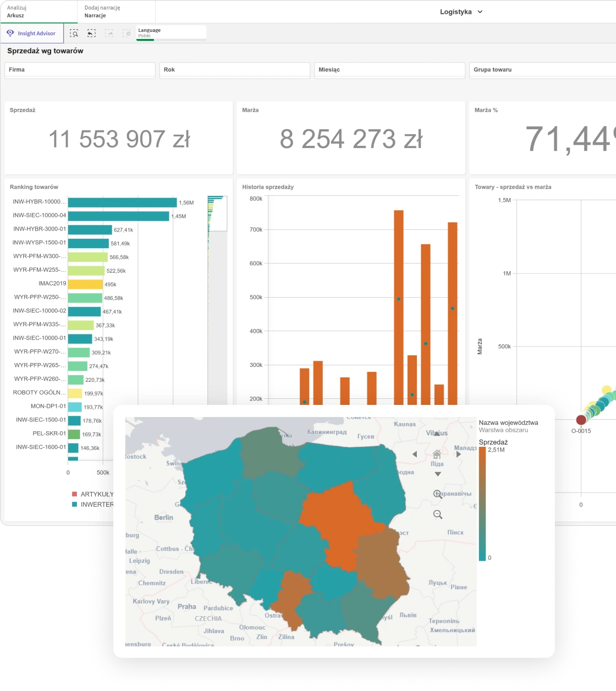The height and width of the screenshot is (691, 616).
Task: Pan the map down with arrow
Action: coord(438,474)
